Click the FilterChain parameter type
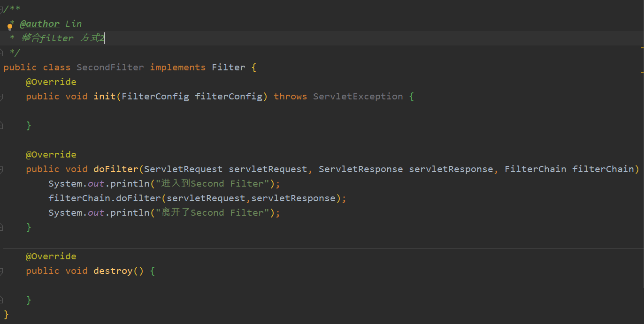 click(x=536, y=169)
